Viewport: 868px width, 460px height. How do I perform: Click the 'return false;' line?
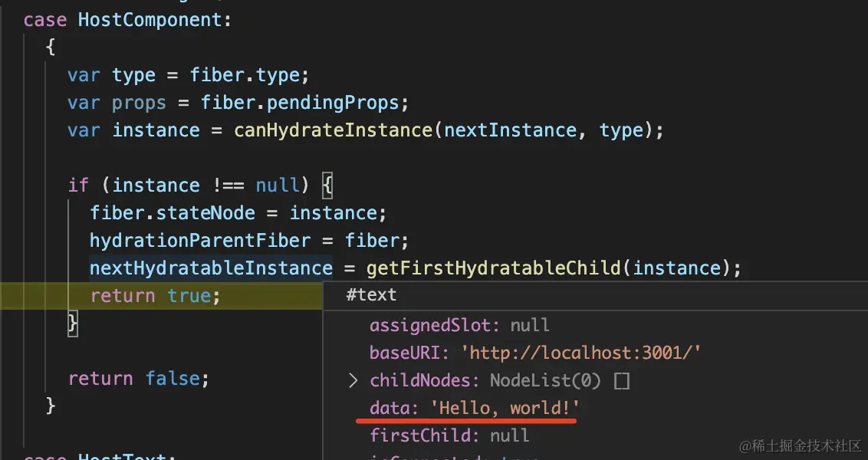click(139, 379)
